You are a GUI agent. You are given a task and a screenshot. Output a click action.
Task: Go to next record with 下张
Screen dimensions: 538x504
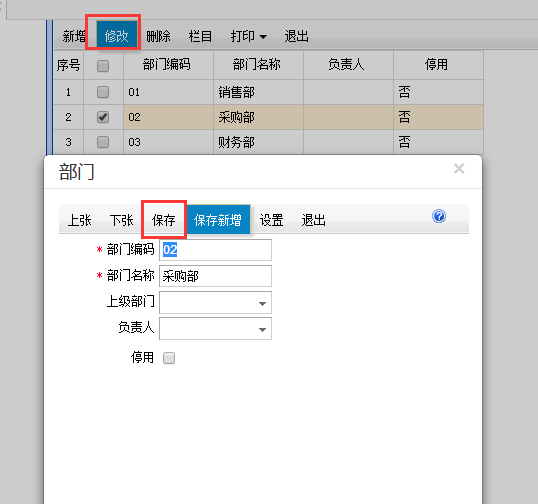tap(121, 220)
